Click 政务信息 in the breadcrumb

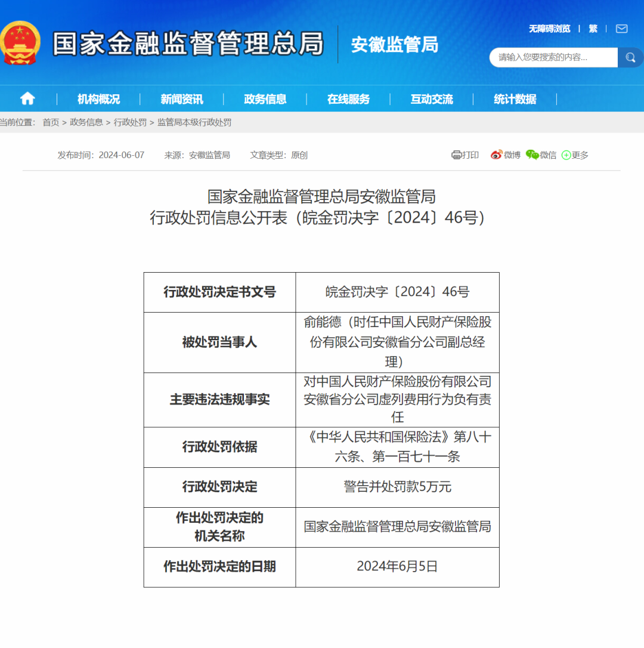click(86, 122)
